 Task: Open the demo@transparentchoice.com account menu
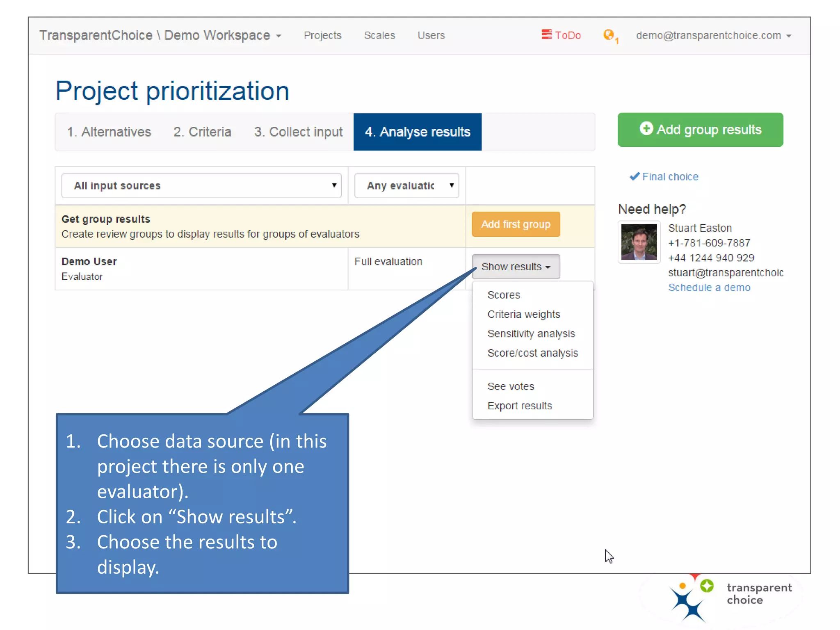[x=713, y=35]
